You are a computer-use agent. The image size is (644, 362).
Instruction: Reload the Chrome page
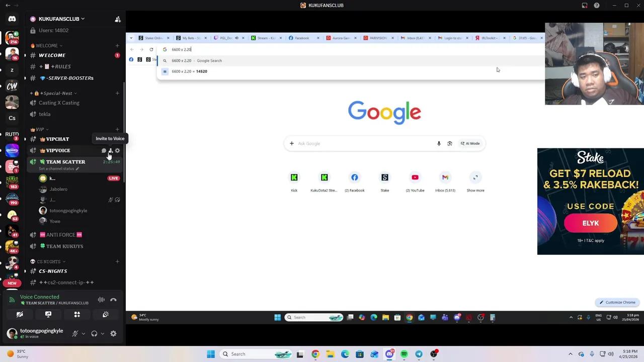tap(151, 49)
